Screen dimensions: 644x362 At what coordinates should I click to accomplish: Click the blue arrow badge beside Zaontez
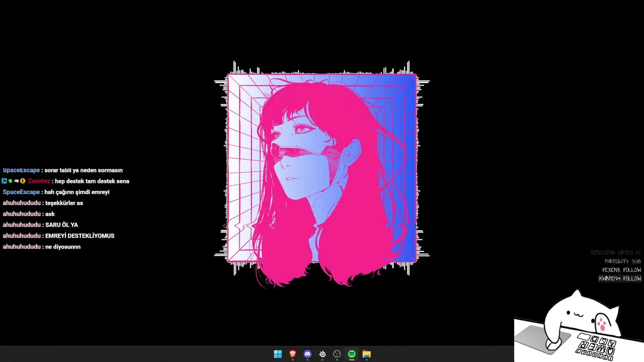[4, 181]
